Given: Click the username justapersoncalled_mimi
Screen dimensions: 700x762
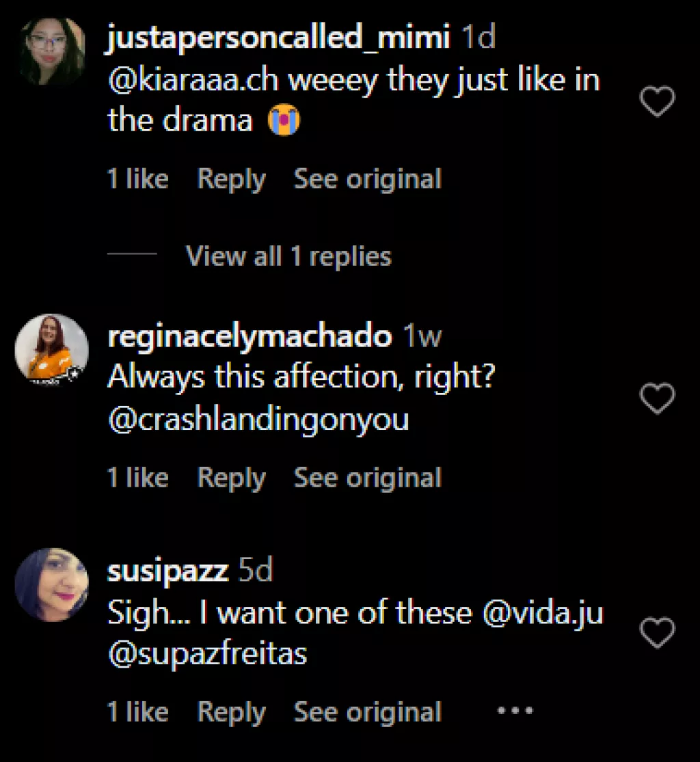Looking at the screenshot, I should pyautogui.click(x=279, y=38).
